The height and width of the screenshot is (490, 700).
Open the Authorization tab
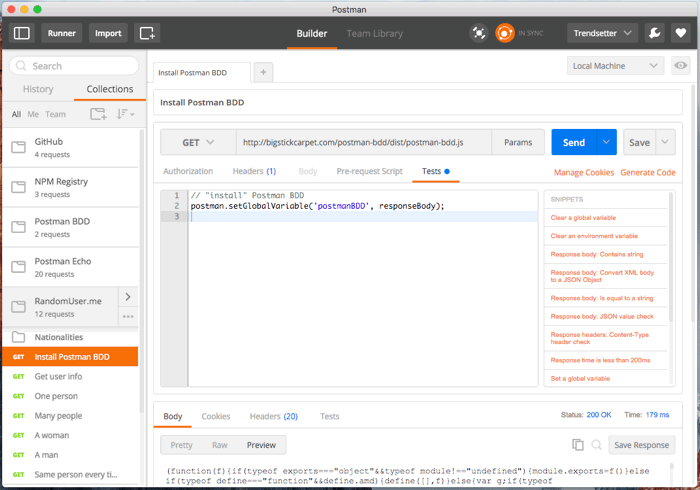click(188, 171)
